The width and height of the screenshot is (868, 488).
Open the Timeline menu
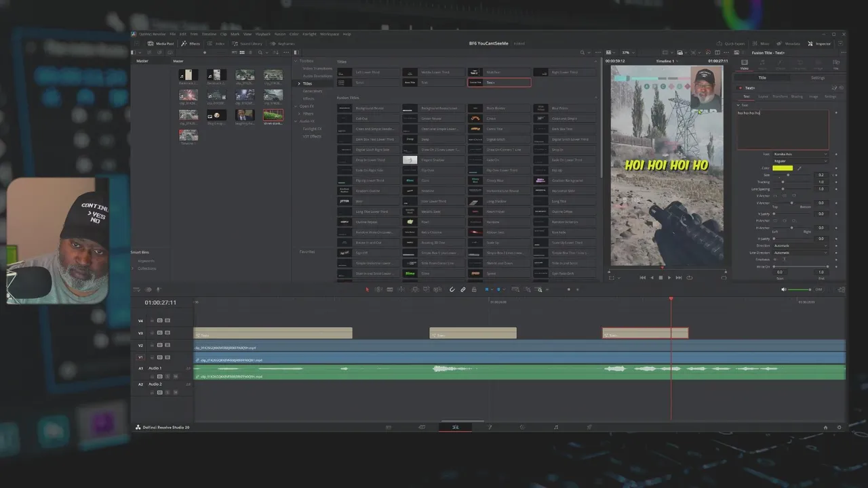pyautogui.click(x=209, y=34)
